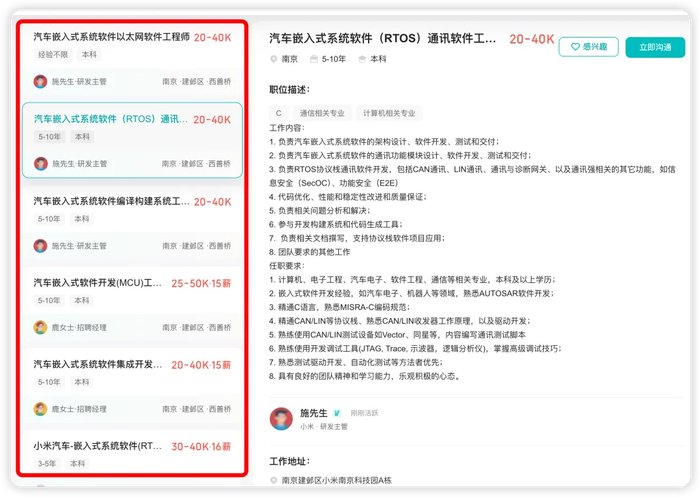Image resolution: width=700 pixels, height=497 pixels.
Task: Click the 通信相关专业 tag
Action: pos(322,113)
